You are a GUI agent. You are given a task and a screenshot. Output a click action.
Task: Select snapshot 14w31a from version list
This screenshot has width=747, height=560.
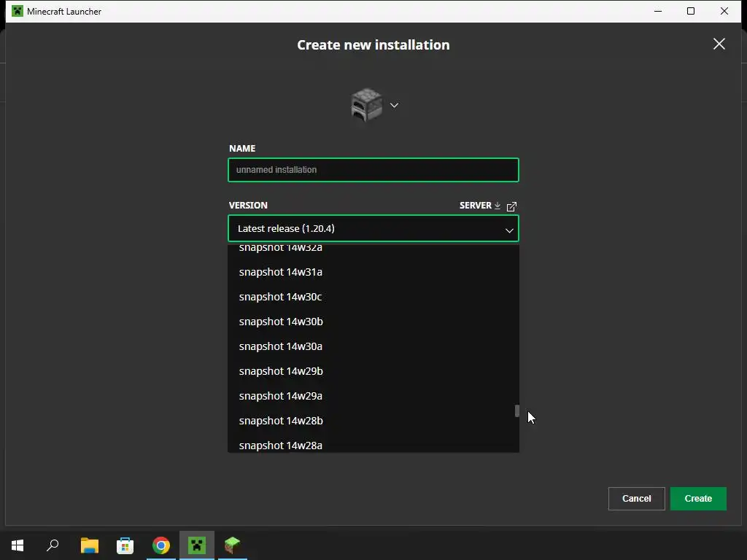tap(373, 272)
